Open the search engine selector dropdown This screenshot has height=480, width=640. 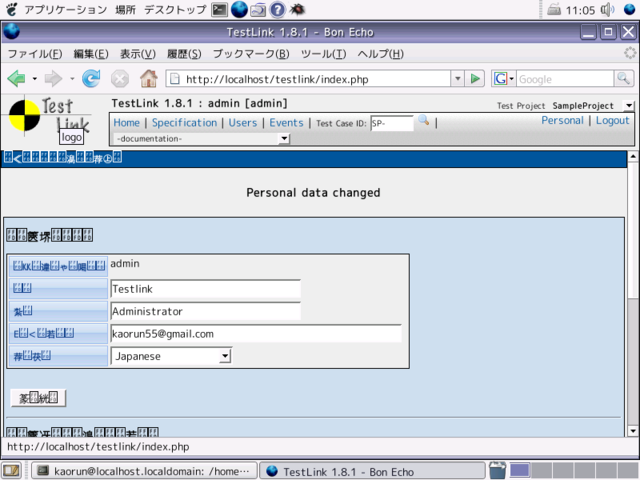505,78
